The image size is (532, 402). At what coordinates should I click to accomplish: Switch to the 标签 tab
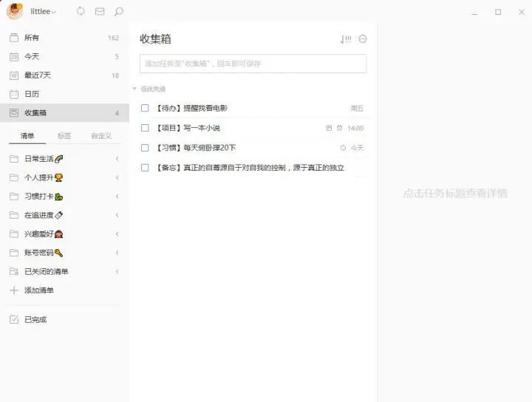pos(64,136)
